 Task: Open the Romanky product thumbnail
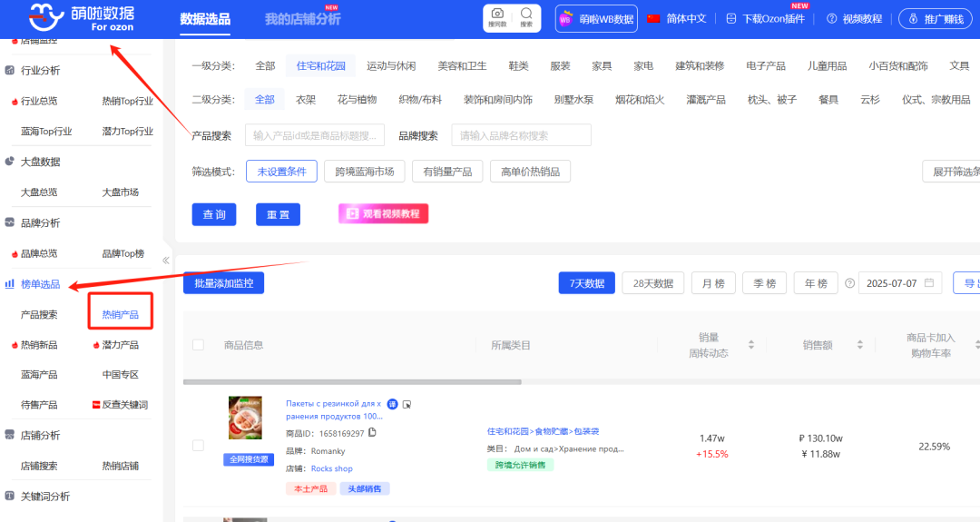coord(245,418)
